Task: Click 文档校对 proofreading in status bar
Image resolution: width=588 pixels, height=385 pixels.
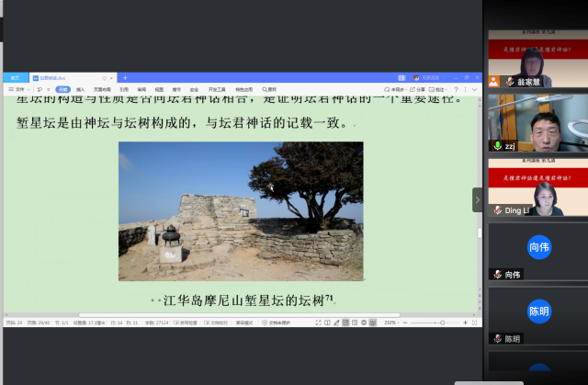Action: [216, 323]
